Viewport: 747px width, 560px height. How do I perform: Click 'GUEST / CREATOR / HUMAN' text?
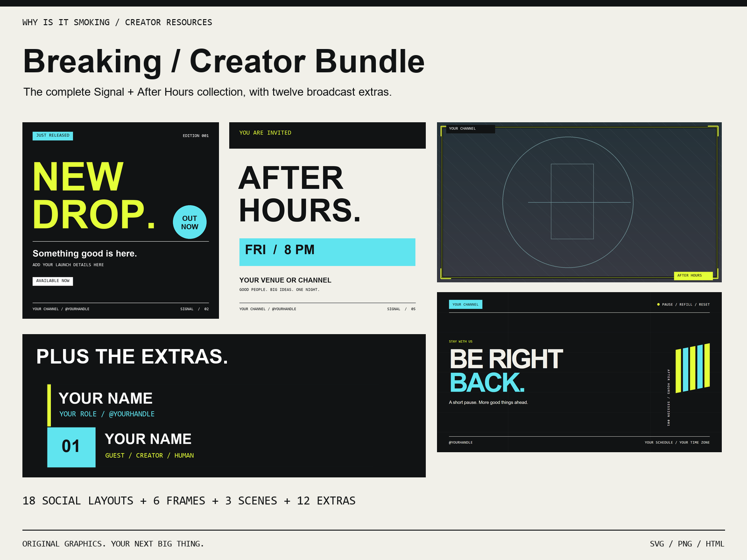tap(149, 455)
